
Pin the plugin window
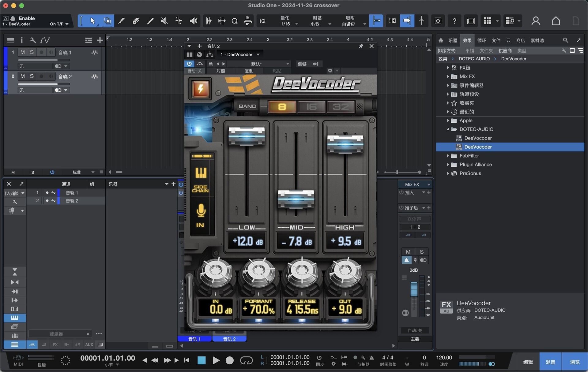click(361, 46)
